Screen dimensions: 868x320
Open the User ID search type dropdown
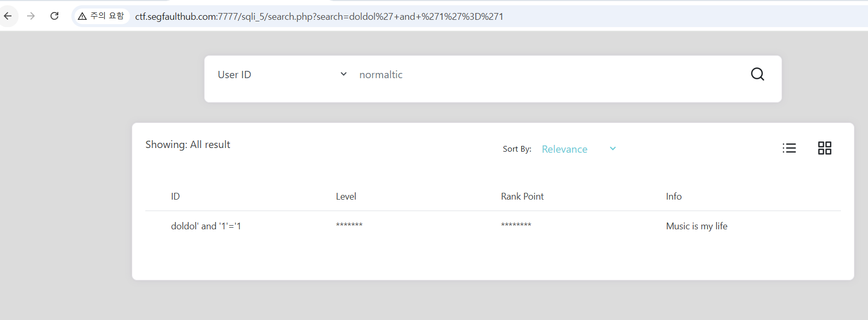coord(281,75)
